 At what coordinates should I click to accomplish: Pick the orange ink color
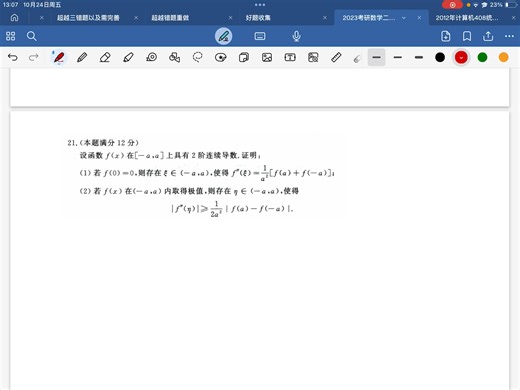click(504, 57)
